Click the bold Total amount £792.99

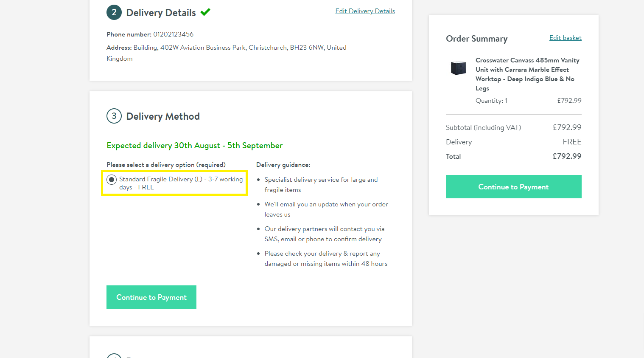[567, 156]
